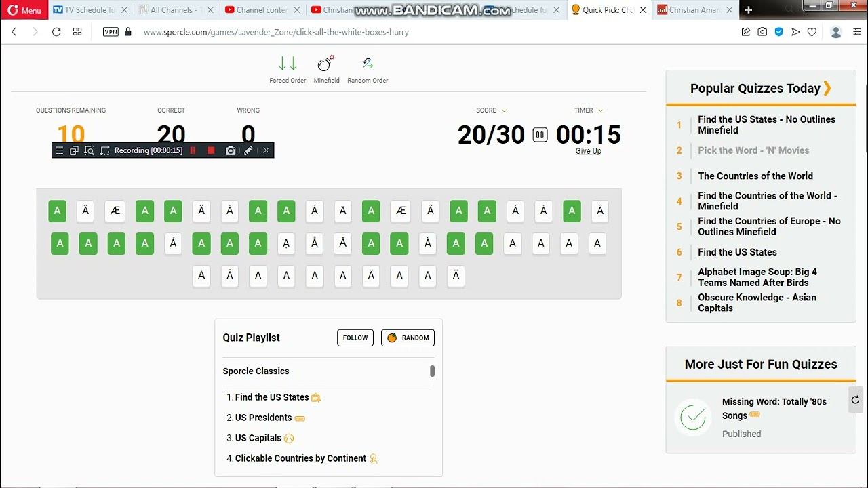Open Popular Quizzes Today arrow
The width and height of the screenshot is (868, 488).
[x=827, y=88]
